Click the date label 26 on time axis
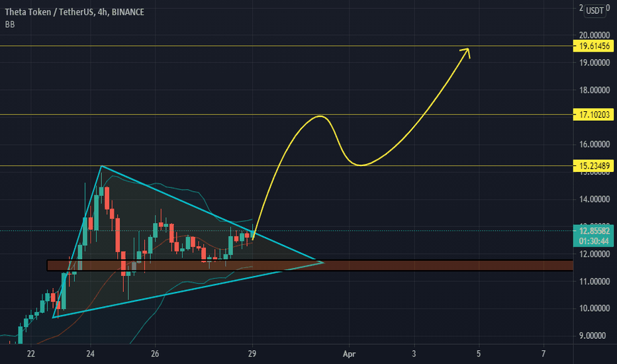Image resolution: width=617 pixels, height=364 pixels. (155, 354)
